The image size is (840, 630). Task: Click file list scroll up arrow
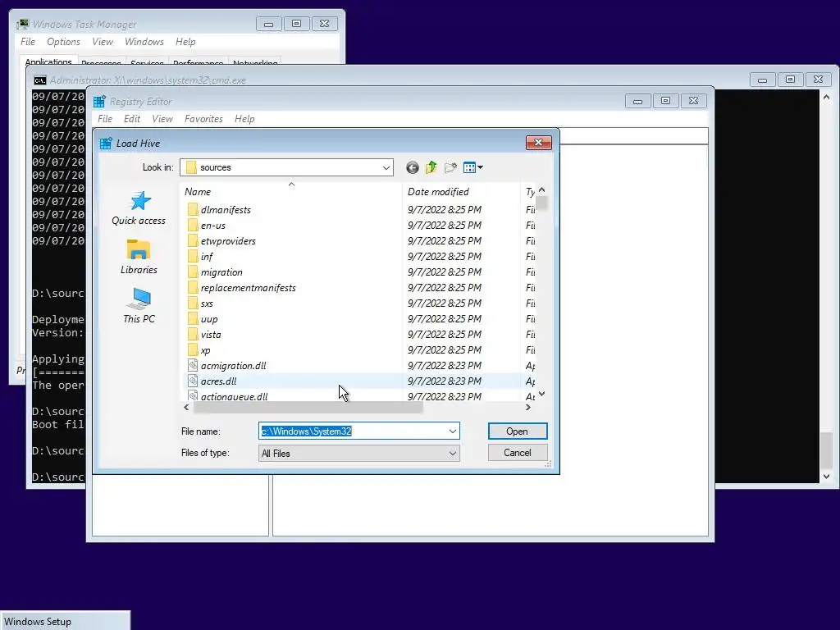[x=541, y=190]
